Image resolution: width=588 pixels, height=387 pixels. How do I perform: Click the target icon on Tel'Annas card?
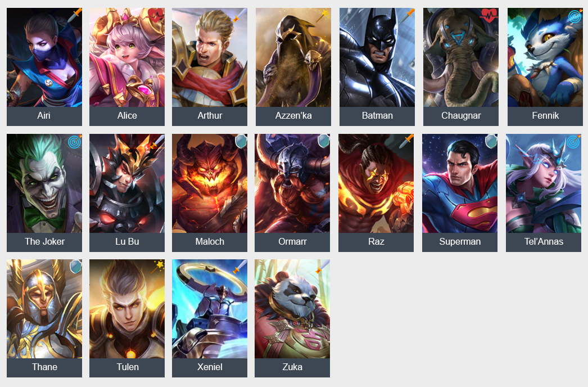pos(573,142)
